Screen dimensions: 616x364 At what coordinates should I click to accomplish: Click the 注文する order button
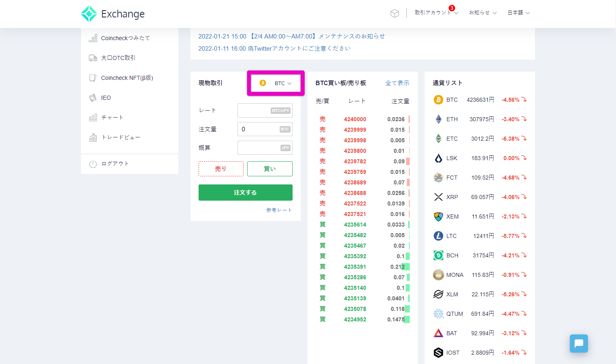245,193
